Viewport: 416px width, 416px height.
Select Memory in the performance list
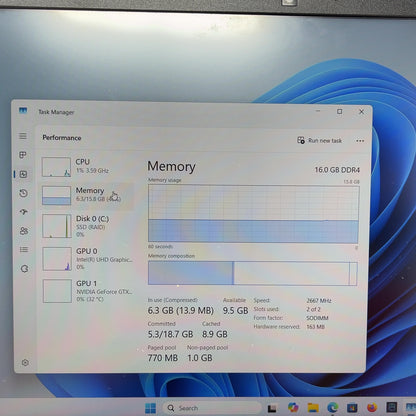click(88, 195)
